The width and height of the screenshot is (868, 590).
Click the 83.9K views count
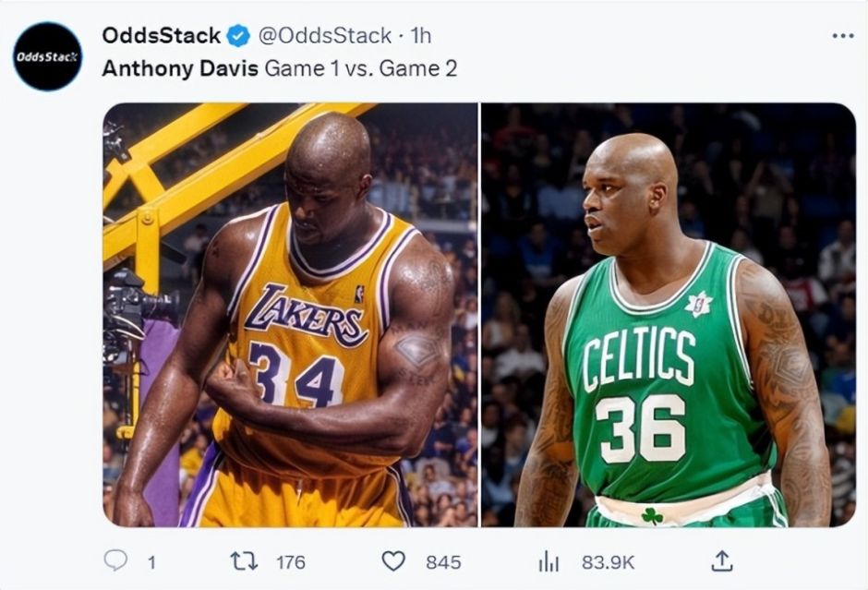tap(606, 561)
